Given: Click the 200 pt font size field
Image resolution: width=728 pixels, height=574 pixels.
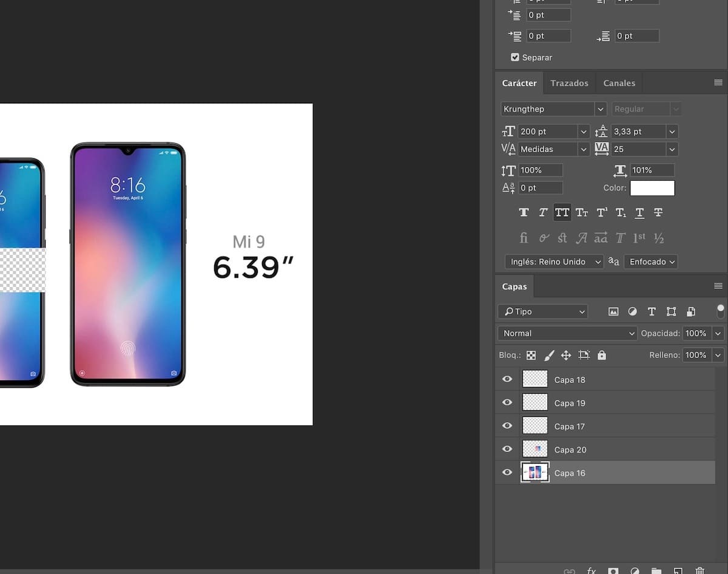Looking at the screenshot, I should tap(547, 132).
